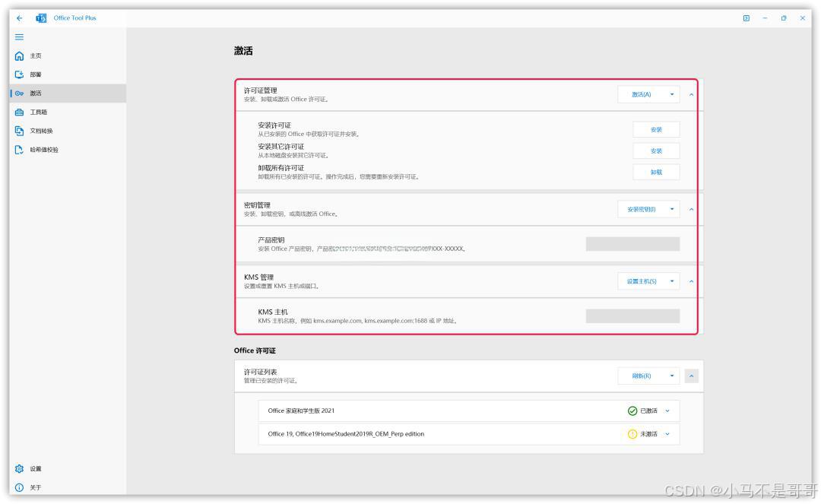This screenshot has width=821, height=504.
Task: Click the document conversion icon
Action: point(19,131)
